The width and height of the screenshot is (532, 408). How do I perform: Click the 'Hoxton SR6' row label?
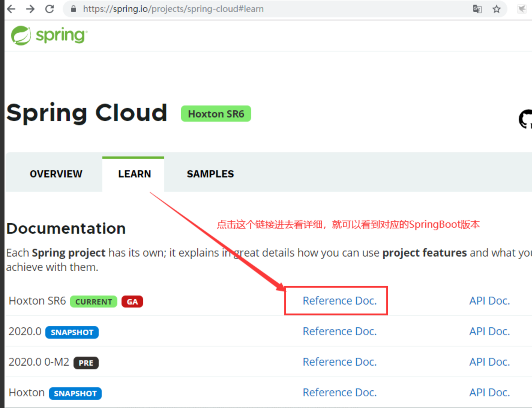click(37, 301)
